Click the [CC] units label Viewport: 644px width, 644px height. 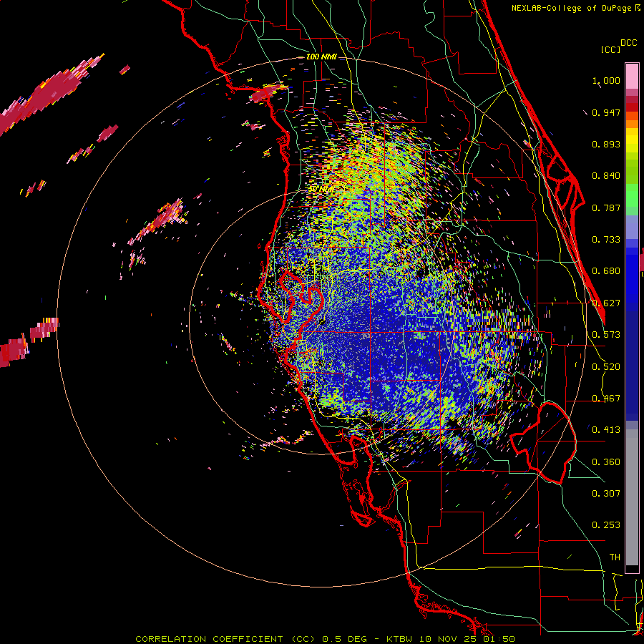tap(610, 49)
